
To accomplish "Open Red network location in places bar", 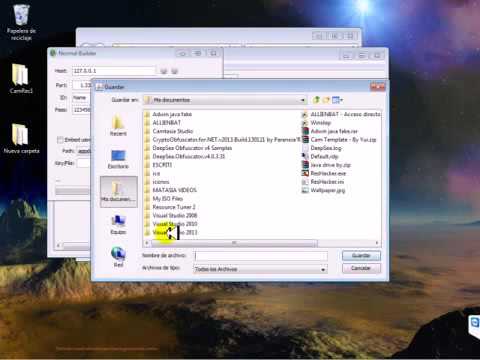I will pos(118,257).
